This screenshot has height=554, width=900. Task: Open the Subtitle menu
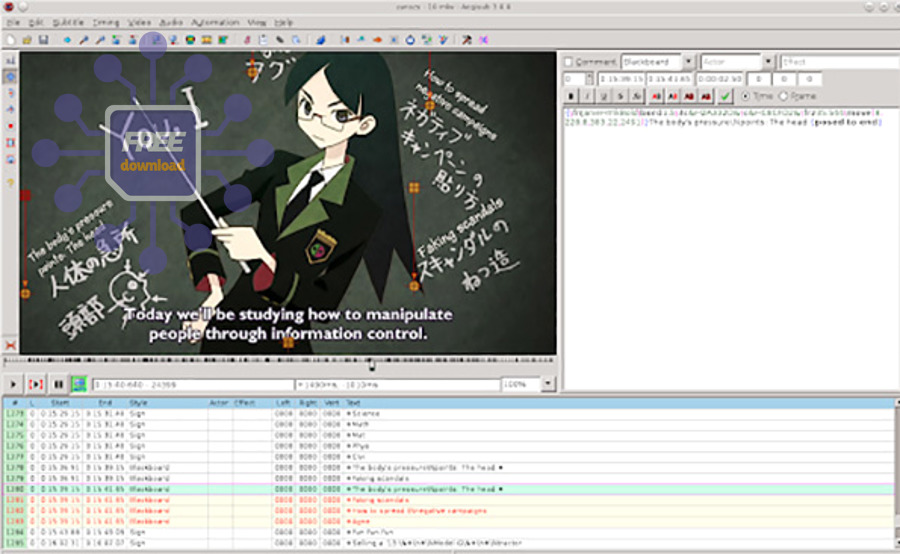(68, 22)
